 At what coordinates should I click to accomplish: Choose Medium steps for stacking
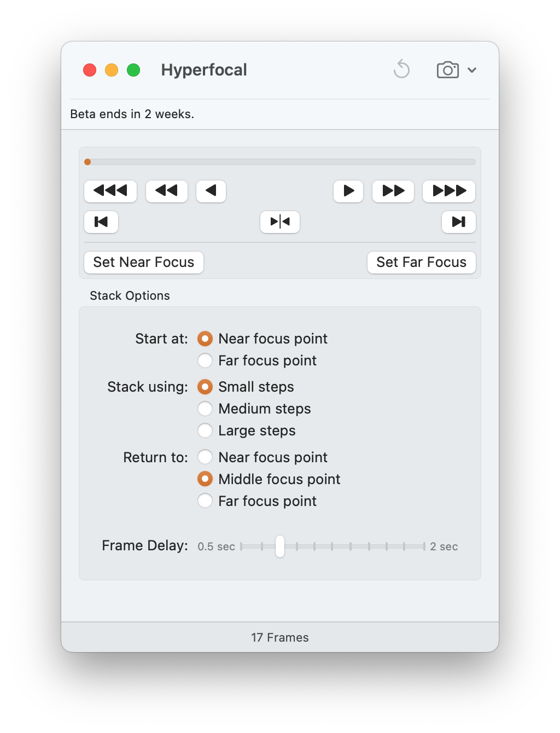205,409
